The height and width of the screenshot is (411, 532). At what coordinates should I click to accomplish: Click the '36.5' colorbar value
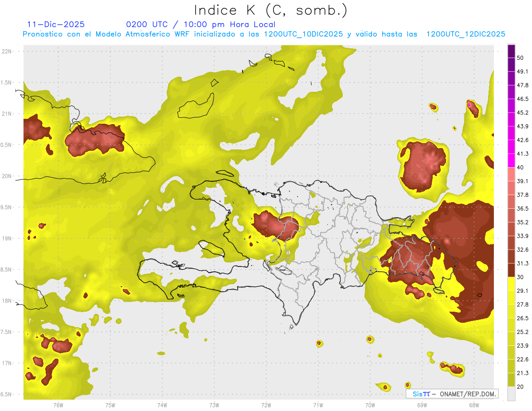[x=523, y=208]
